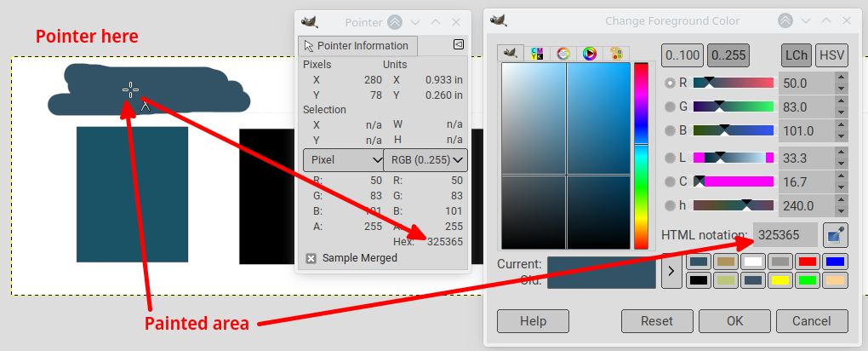Open the Palette selector tab

[616, 53]
